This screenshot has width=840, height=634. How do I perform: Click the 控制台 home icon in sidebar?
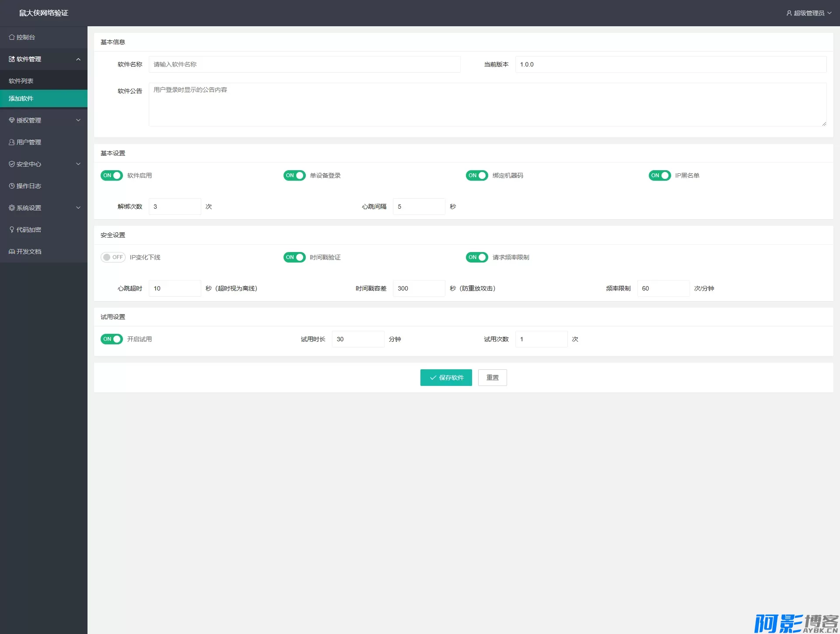12,37
